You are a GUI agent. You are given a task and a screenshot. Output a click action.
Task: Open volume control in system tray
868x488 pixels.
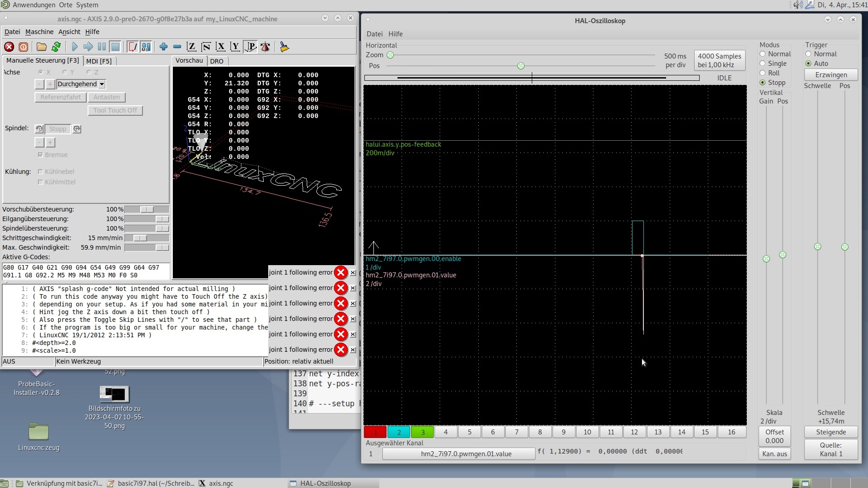point(798,5)
